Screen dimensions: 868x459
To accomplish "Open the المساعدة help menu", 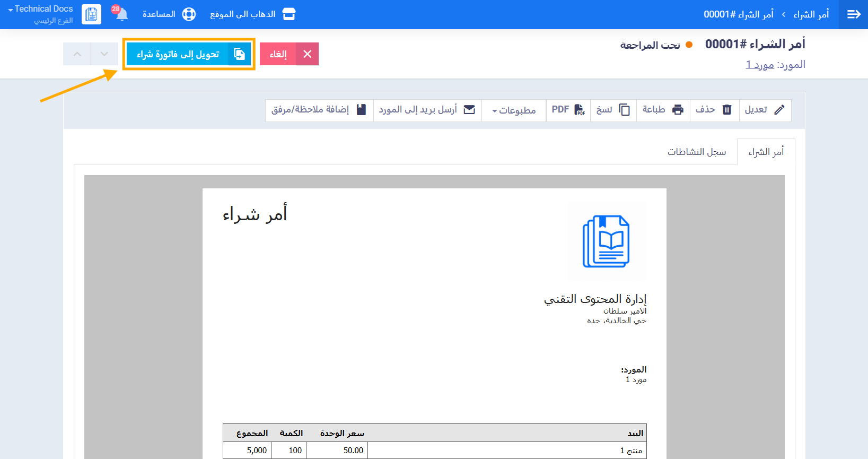I will click(169, 14).
